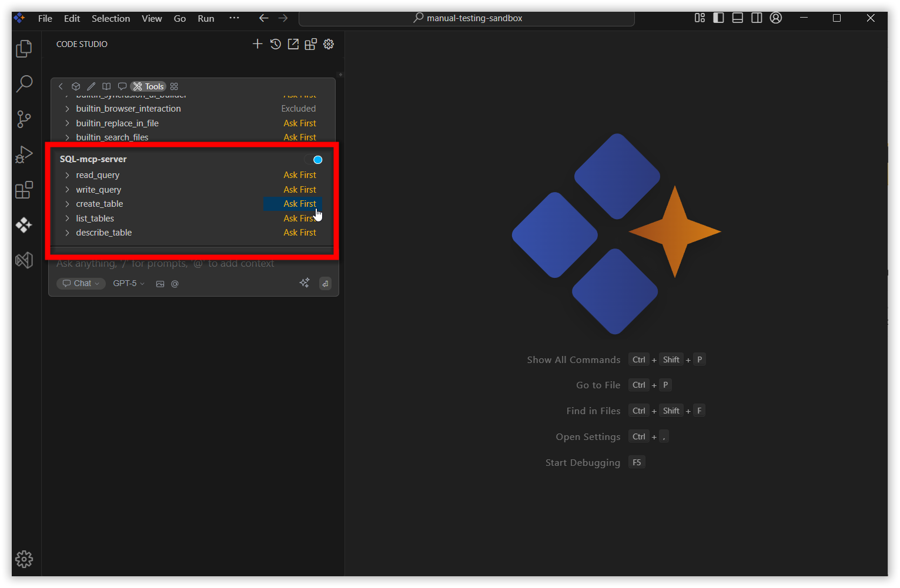Select the Tools tab in the toolbar

(x=148, y=86)
